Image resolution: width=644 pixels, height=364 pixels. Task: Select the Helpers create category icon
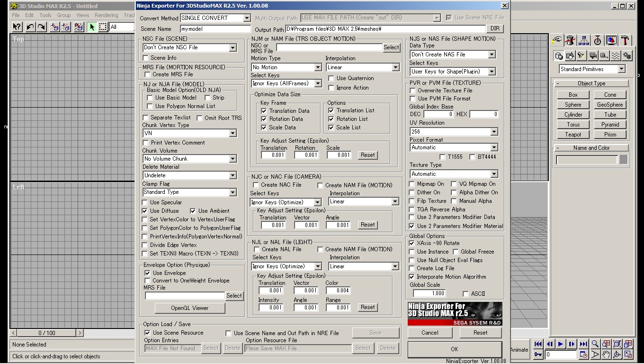click(604, 56)
